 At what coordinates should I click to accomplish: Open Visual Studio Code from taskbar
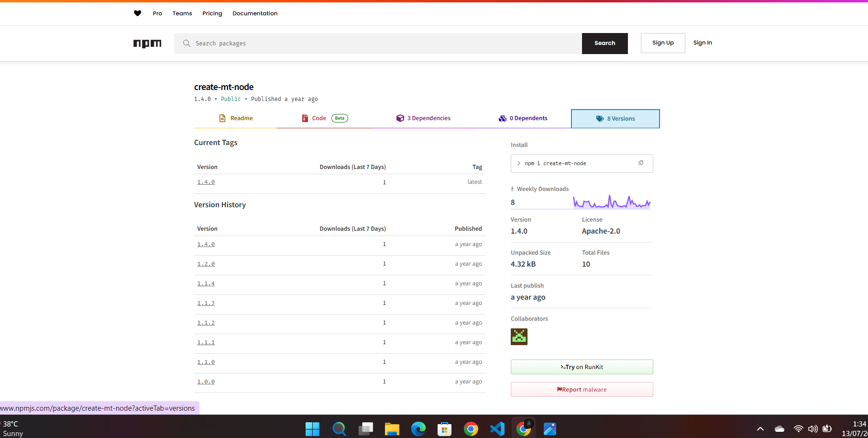pyautogui.click(x=497, y=429)
